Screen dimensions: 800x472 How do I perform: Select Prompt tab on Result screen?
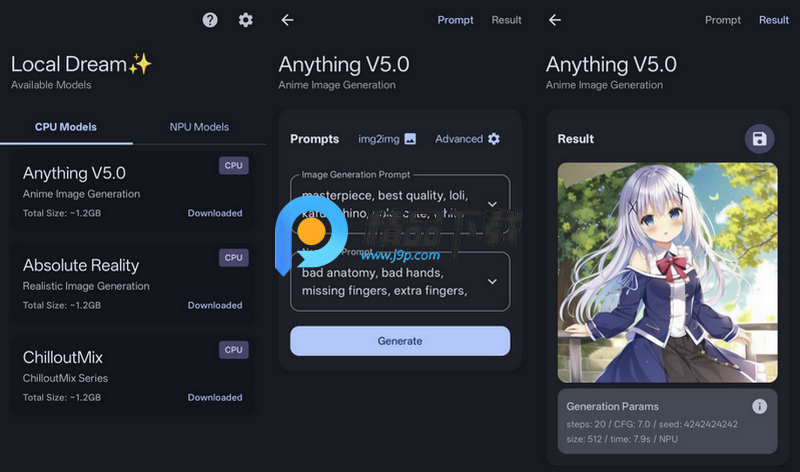click(x=722, y=20)
